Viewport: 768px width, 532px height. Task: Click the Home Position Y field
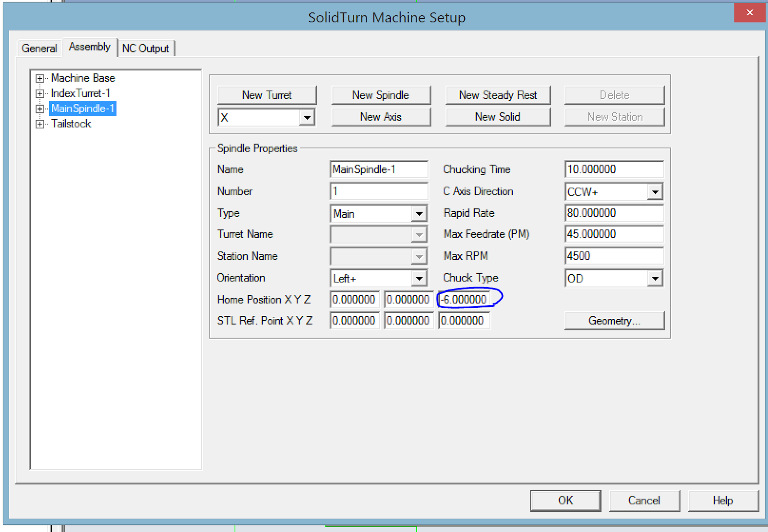(409, 300)
